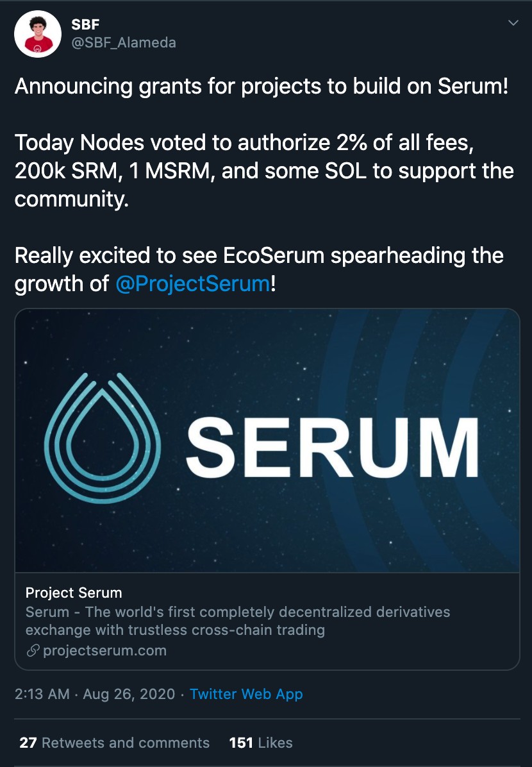This screenshot has height=767, width=532.
Task: Click the 'Really excited to see EcoSerum' sentence
Action: coord(259,255)
